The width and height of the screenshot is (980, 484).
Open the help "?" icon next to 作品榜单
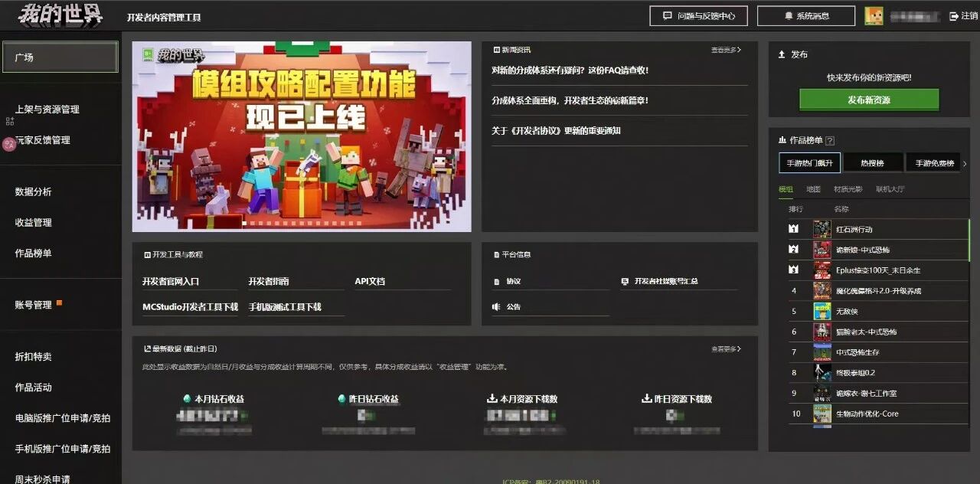click(831, 139)
